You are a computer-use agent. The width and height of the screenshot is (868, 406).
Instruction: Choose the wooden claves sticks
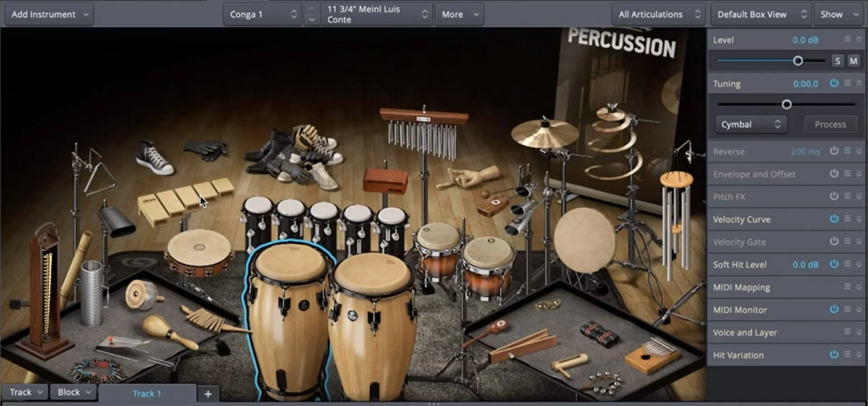(x=524, y=346)
